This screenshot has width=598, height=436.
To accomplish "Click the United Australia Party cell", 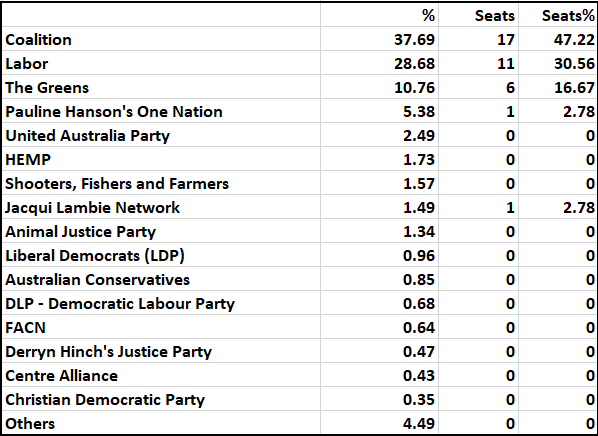I will tap(161, 135).
